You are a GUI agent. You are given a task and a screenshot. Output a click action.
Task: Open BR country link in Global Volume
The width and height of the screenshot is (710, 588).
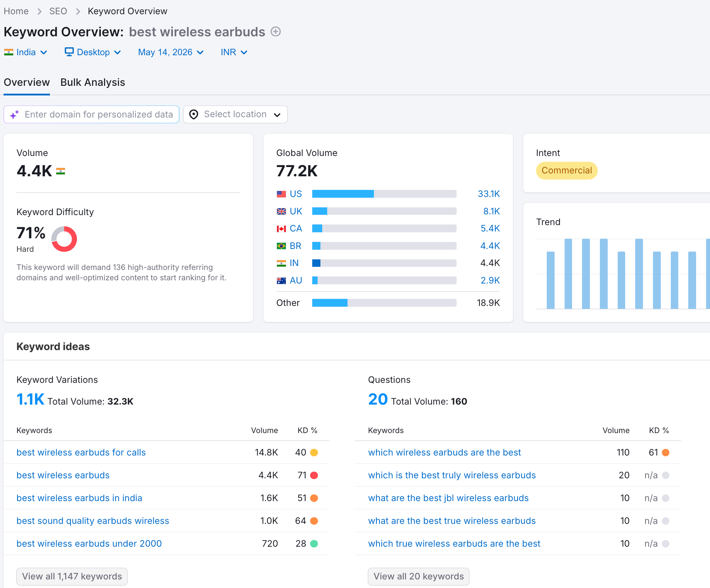tap(295, 246)
